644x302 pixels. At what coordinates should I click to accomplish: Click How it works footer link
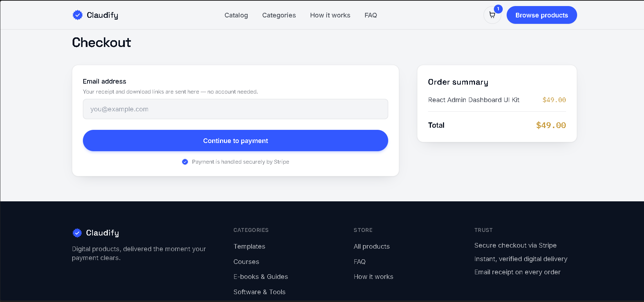pyautogui.click(x=374, y=277)
